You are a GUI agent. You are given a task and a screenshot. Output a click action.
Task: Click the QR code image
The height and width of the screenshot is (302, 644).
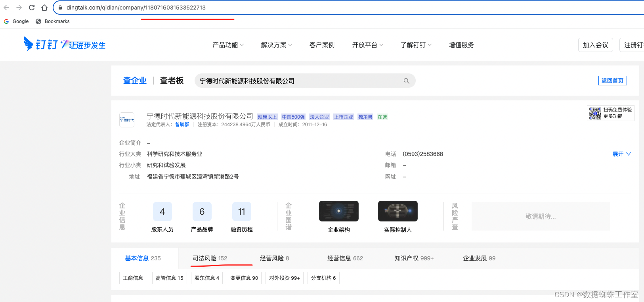coord(595,113)
